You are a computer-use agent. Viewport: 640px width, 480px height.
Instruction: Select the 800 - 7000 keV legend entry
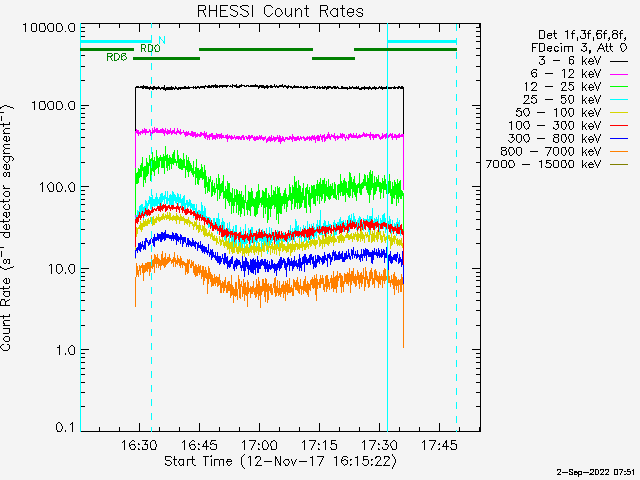551,151
